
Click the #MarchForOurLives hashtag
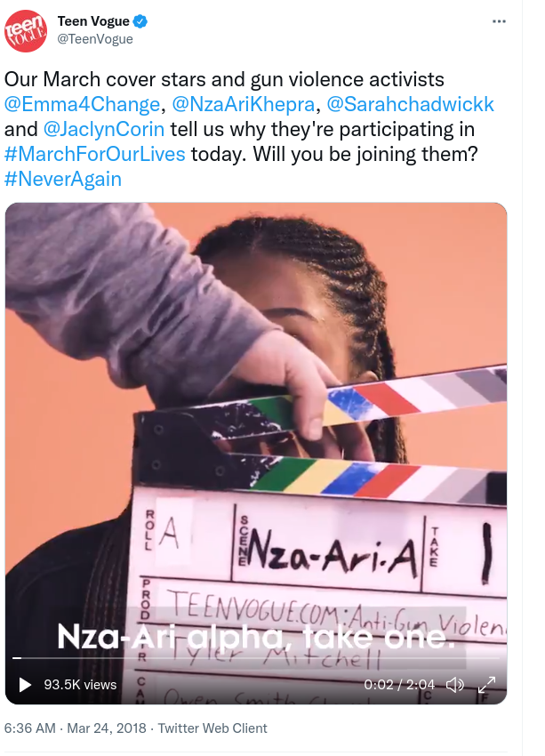tap(94, 154)
